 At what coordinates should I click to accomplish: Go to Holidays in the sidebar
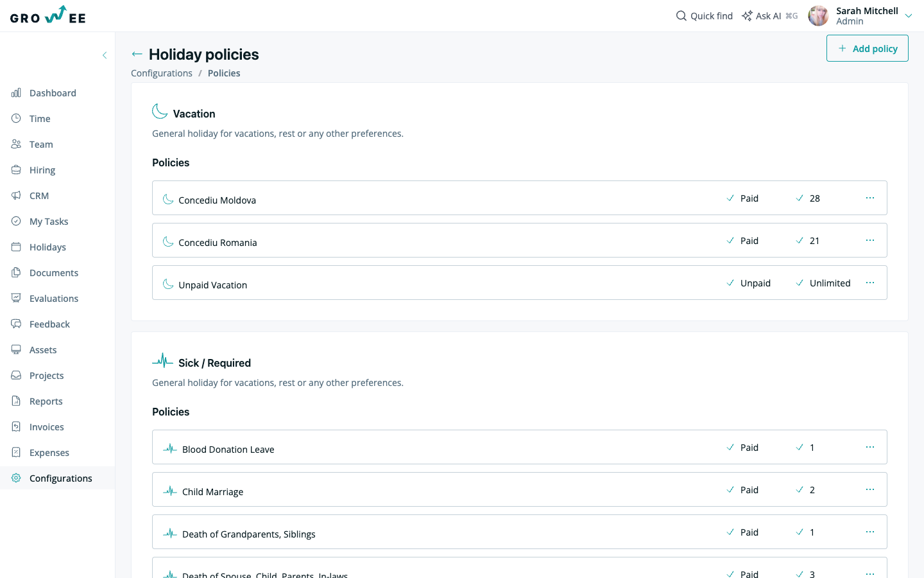point(47,247)
